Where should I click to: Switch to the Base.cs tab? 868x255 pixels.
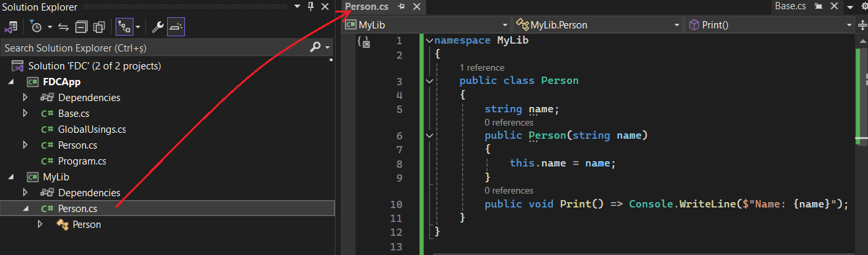pos(790,7)
